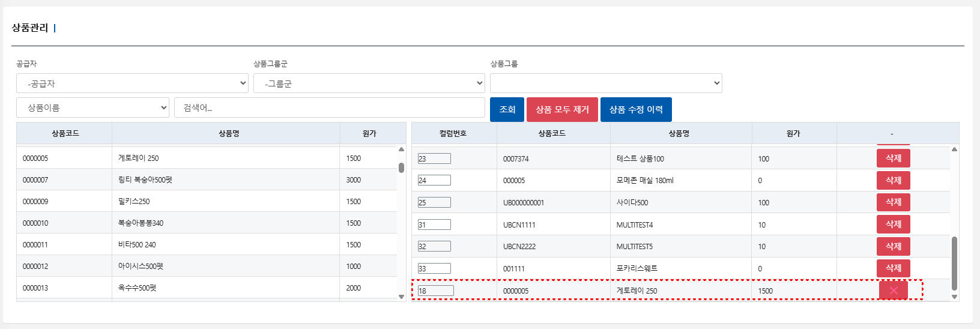Click product code 001111 cell
The height and width of the screenshot is (329, 980).
point(554,268)
